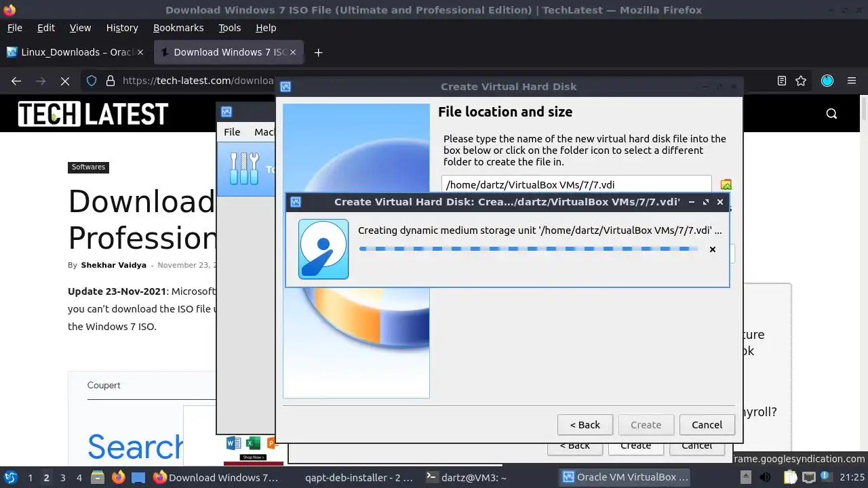The image size is (868, 488).
Task: Click the greyed Create button in wizard
Action: 646,425
